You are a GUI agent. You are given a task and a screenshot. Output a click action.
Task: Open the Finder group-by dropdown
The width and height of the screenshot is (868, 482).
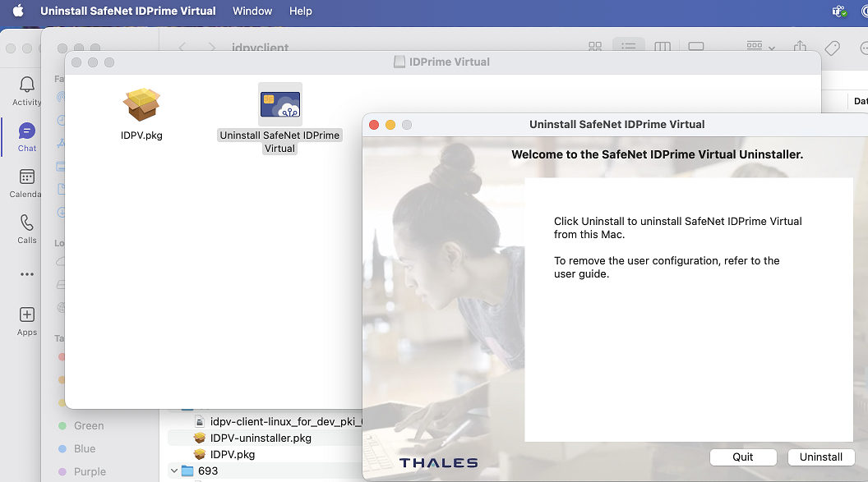click(x=760, y=48)
